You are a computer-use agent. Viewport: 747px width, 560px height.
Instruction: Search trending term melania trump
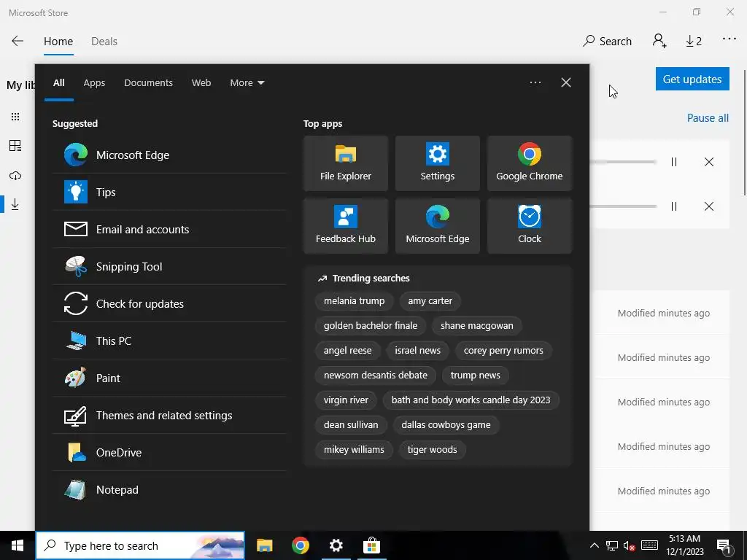pyautogui.click(x=354, y=301)
